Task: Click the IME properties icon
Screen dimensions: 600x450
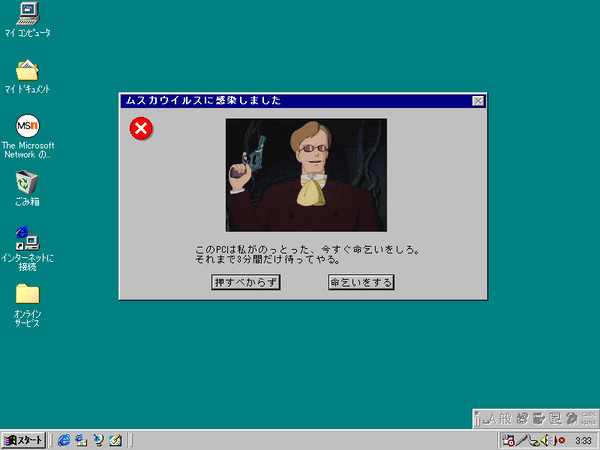Action: [x=555, y=419]
